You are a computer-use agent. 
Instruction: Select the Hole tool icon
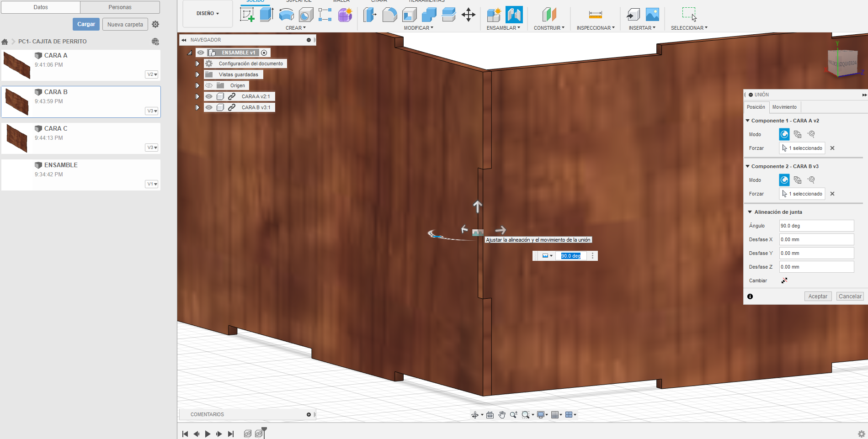click(306, 15)
